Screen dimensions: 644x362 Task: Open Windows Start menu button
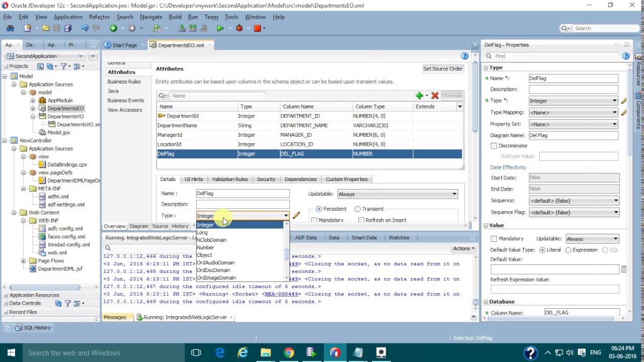(x=11, y=352)
